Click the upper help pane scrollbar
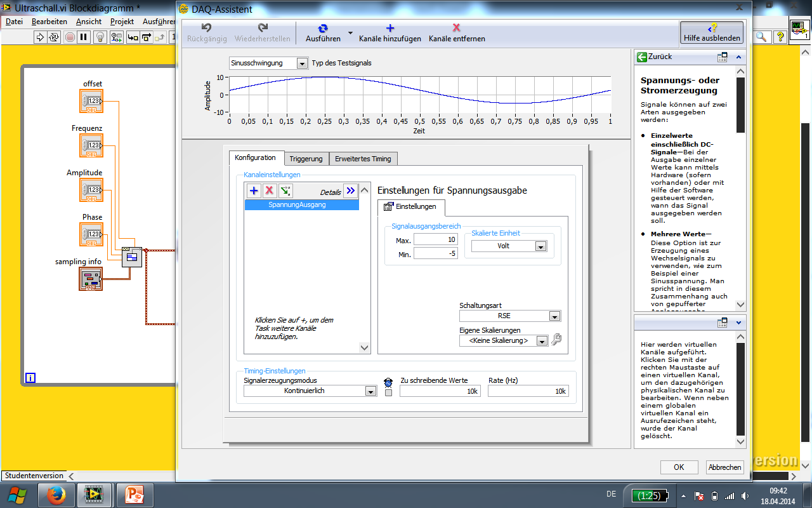This screenshot has width=812, height=508. click(x=741, y=189)
